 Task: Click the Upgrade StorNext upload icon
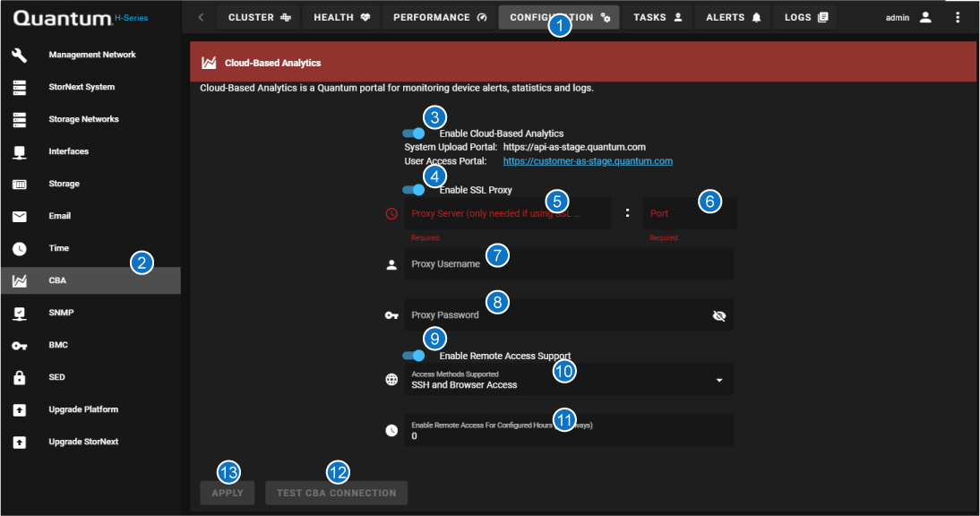click(x=20, y=443)
